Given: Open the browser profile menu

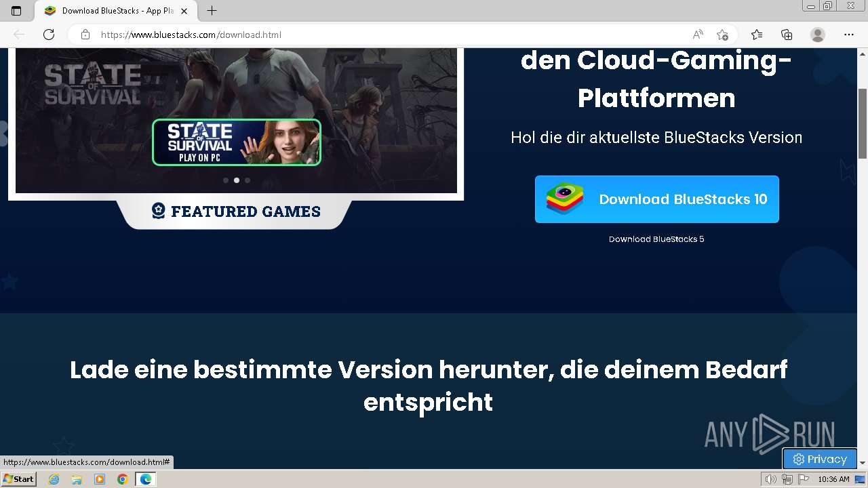Looking at the screenshot, I should click(818, 35).
